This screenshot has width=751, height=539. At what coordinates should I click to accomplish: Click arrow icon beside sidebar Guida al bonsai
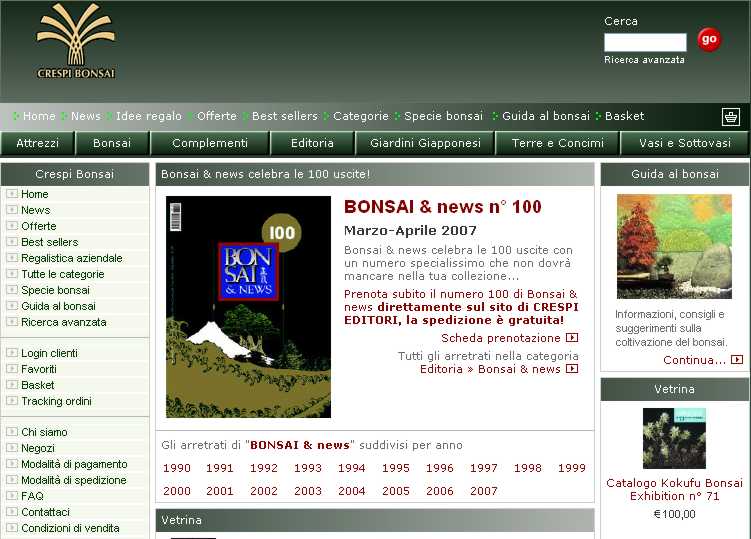(12, 305)
